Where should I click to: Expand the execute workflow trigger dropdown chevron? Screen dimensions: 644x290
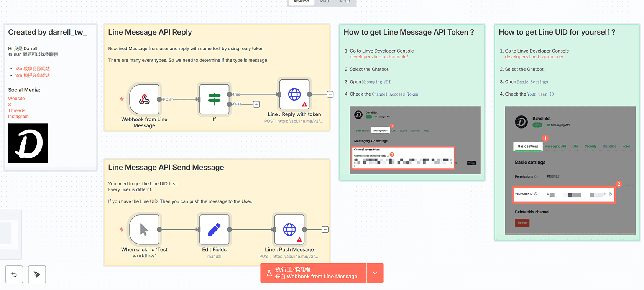tap(375, 273)
